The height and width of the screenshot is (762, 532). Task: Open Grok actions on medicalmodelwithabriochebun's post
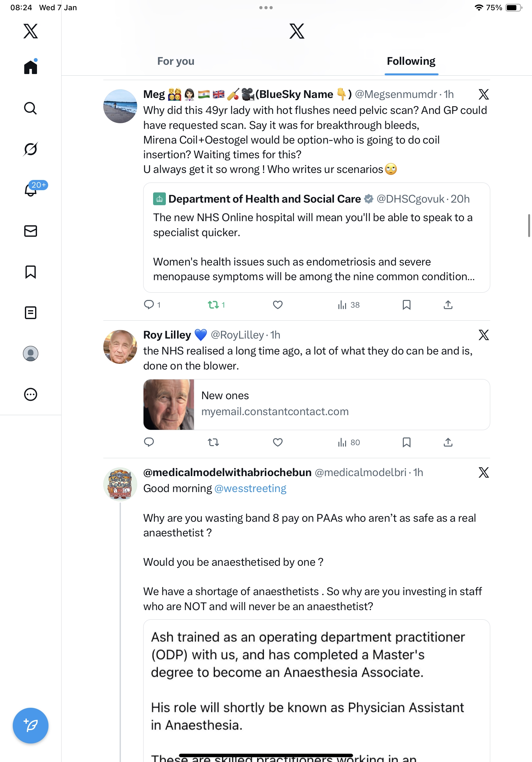(484, 472)
